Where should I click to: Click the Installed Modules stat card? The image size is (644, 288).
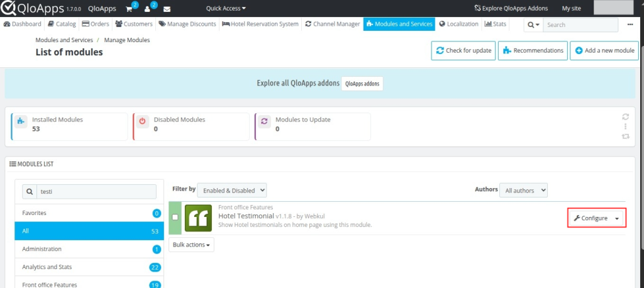[x=69, y=126]
